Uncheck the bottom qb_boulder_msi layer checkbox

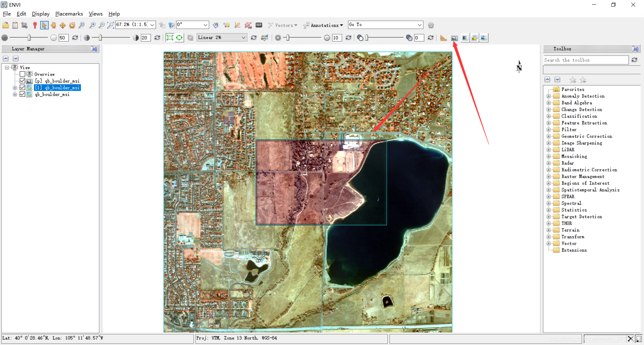click(x=22, y=94)
